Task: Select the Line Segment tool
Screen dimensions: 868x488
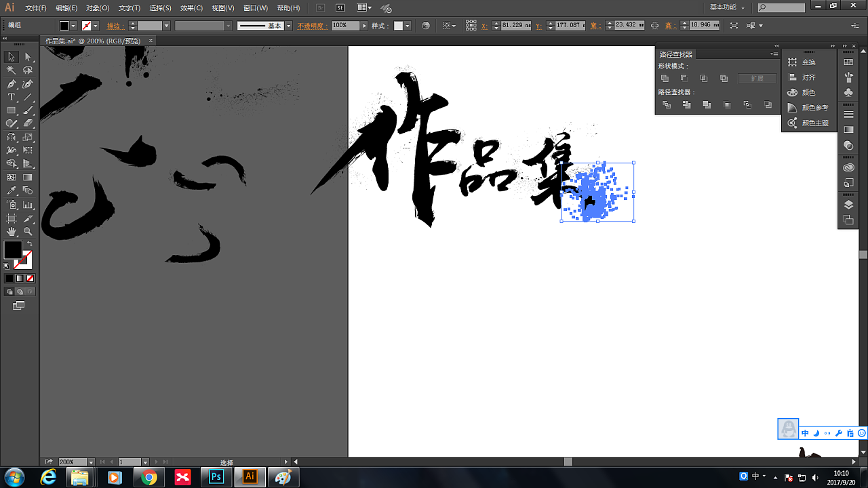Action: click(x=28, y=98)
